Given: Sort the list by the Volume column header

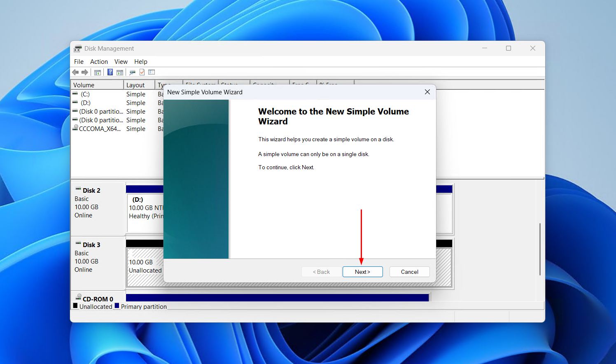Looking at the screenshot, I should 97,85.
